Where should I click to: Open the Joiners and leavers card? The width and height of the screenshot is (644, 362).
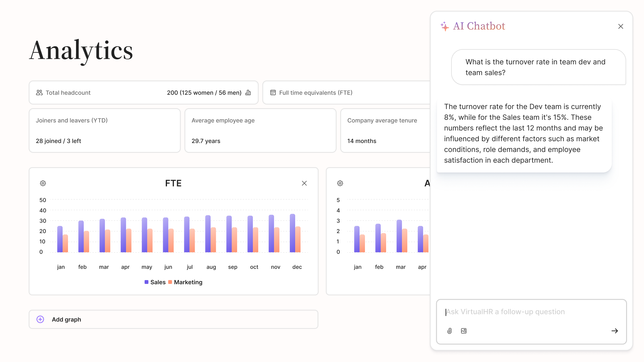pos(105,130)
